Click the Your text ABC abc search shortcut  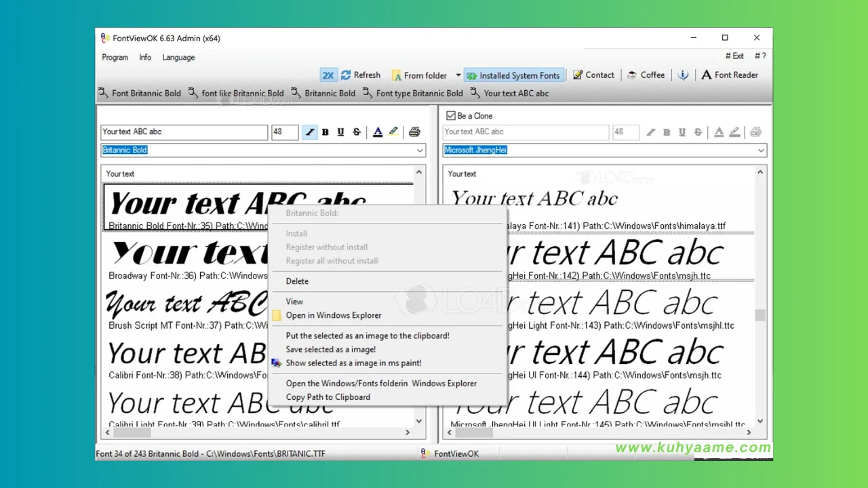509,93
